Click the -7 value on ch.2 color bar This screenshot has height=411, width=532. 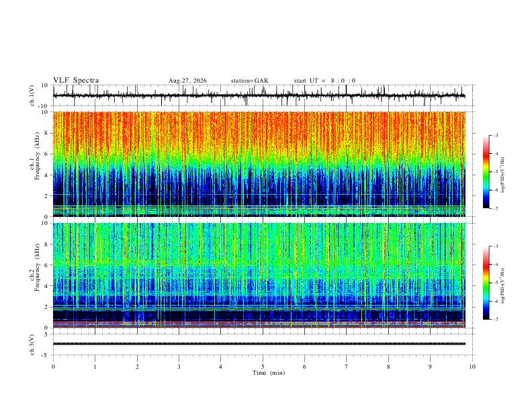point(495,320)
